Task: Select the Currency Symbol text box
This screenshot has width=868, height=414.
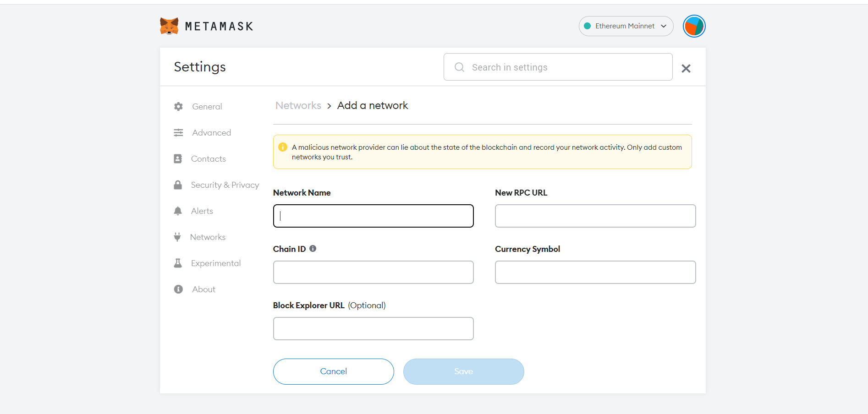Action: pos(595,272)
